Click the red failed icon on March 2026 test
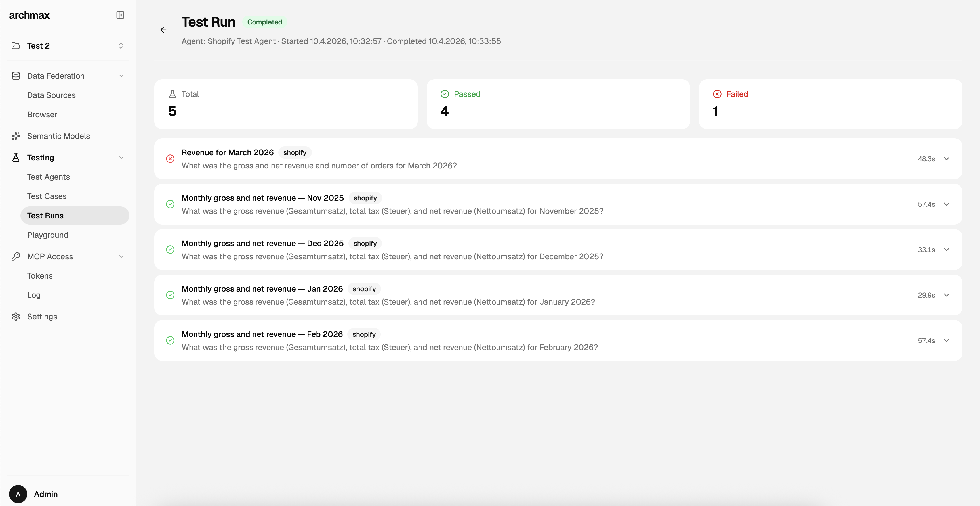 [170, 159]
